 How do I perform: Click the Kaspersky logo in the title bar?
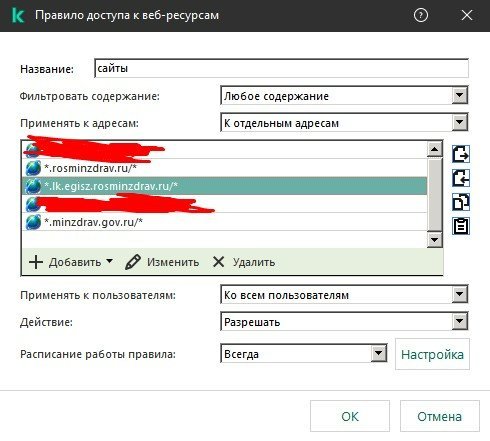click(18, 15)
